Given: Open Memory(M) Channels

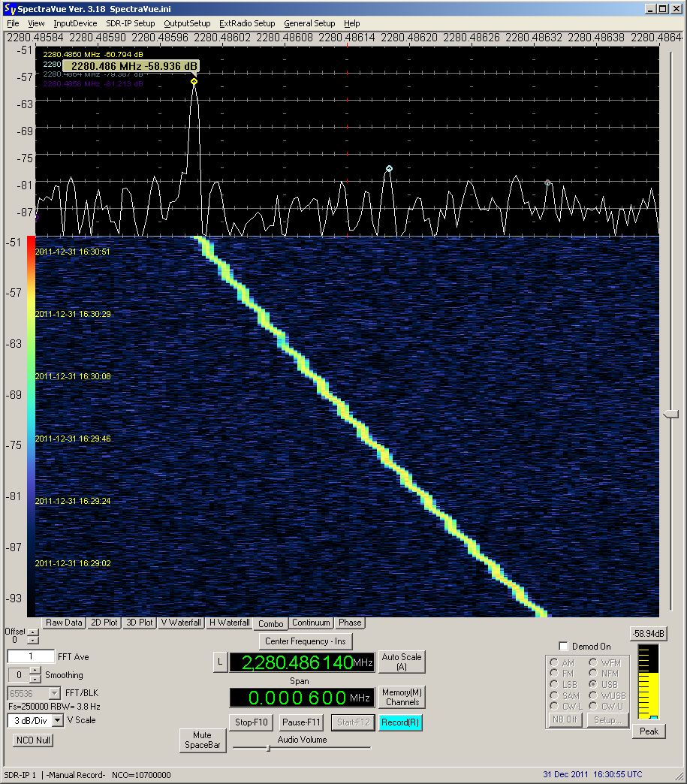Looking at the screenshot, I should pyautogui.click(x=402, y=697).
